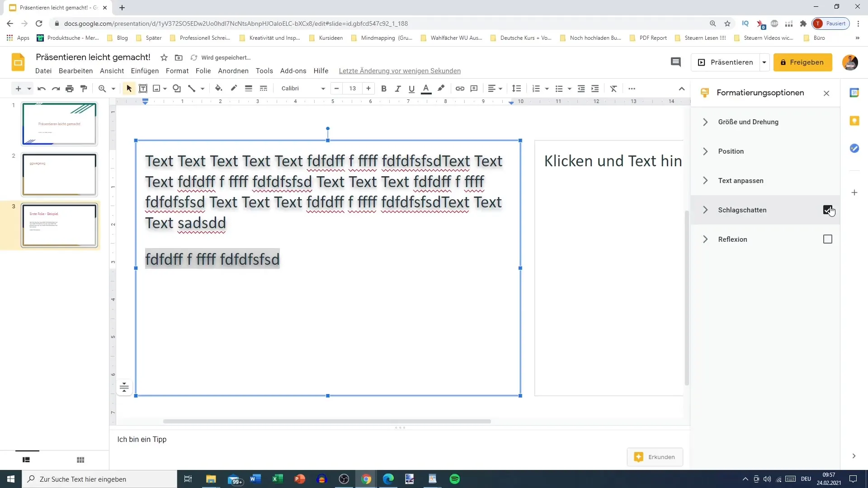Select slide 2 thumbnail
The image size is (868, 488).
[x=59, y=174]
